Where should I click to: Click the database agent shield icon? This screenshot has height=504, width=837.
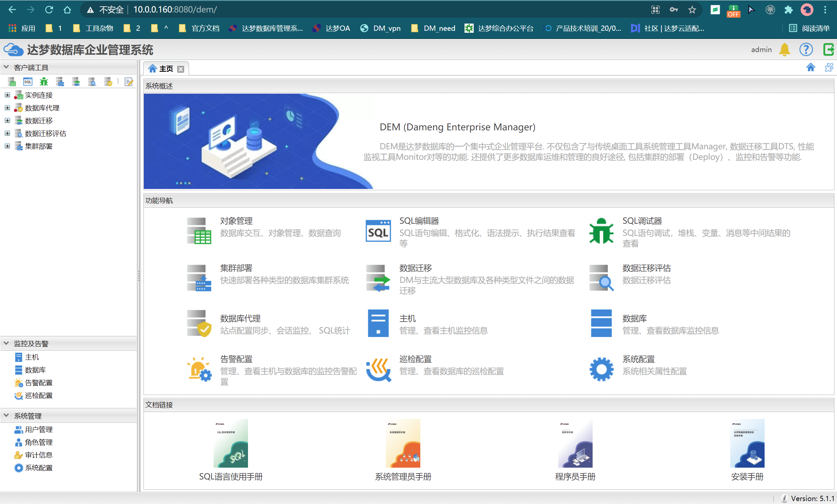(x=108, y=82)
